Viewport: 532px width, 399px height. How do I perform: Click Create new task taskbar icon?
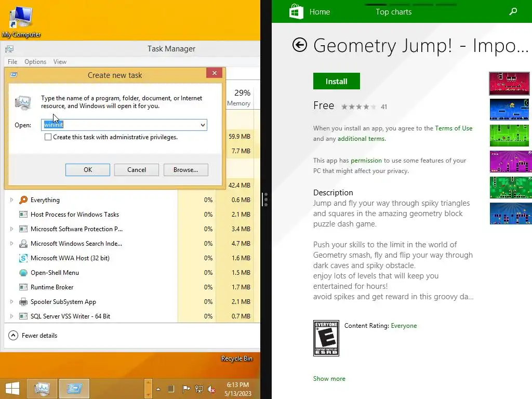pyautogui.click(x=74, y=389)
